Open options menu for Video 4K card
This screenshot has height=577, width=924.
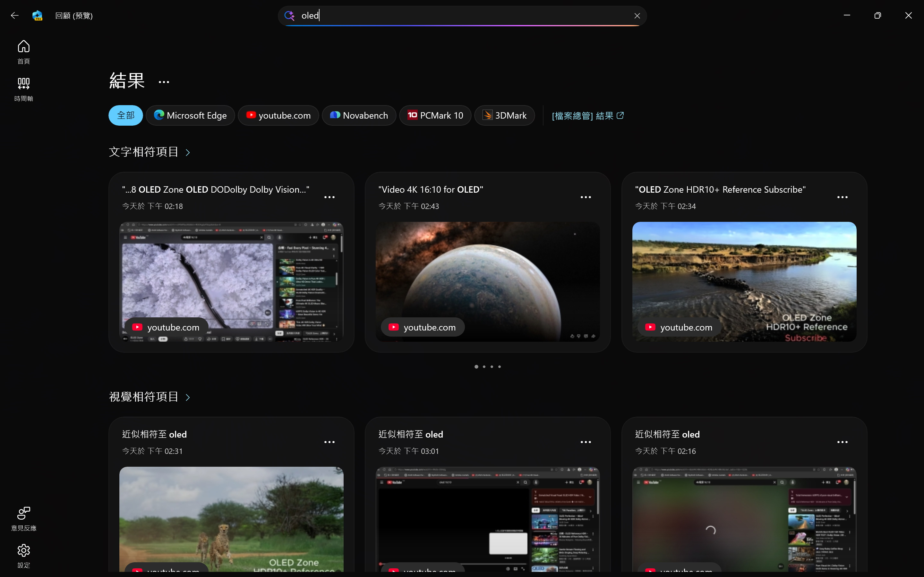click(x=586, y=197)
